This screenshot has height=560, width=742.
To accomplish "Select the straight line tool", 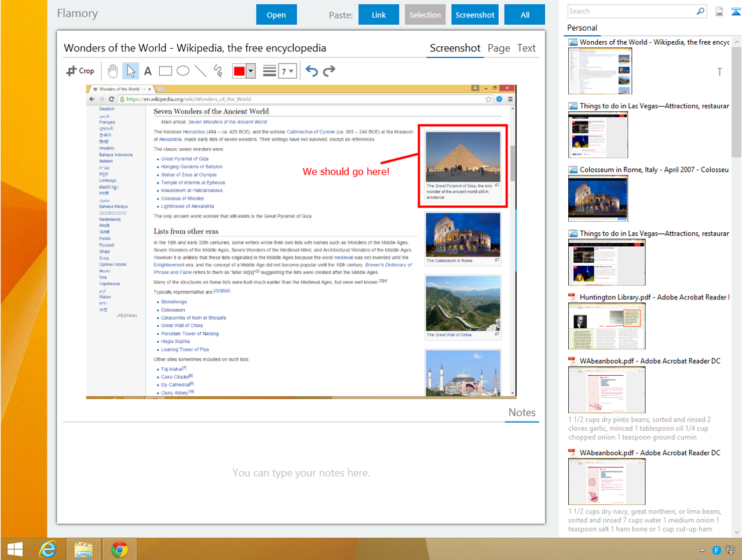I will (200, 71).
